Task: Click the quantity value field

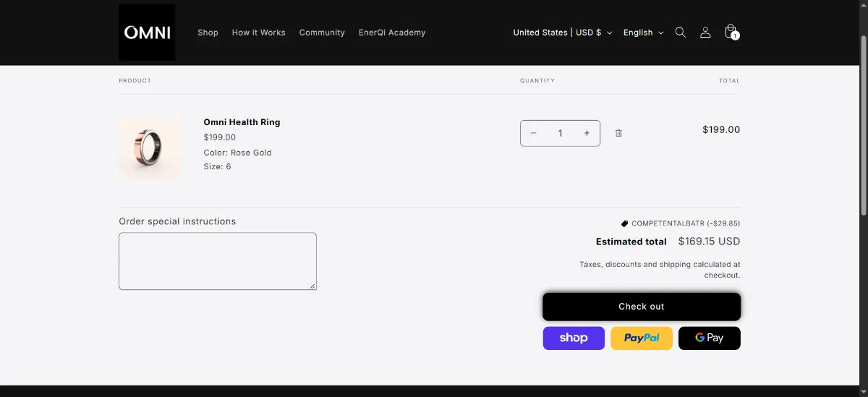Action: [560, 133]
